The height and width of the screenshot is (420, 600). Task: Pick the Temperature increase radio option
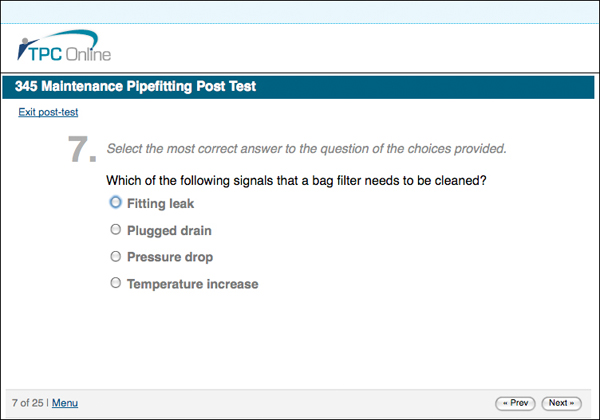click(116, 284)
